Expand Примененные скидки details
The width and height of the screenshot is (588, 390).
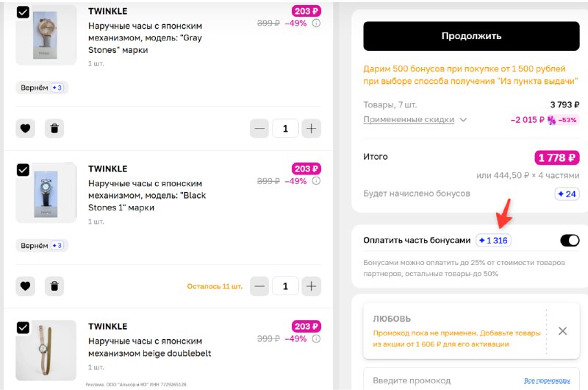[415, 120]
